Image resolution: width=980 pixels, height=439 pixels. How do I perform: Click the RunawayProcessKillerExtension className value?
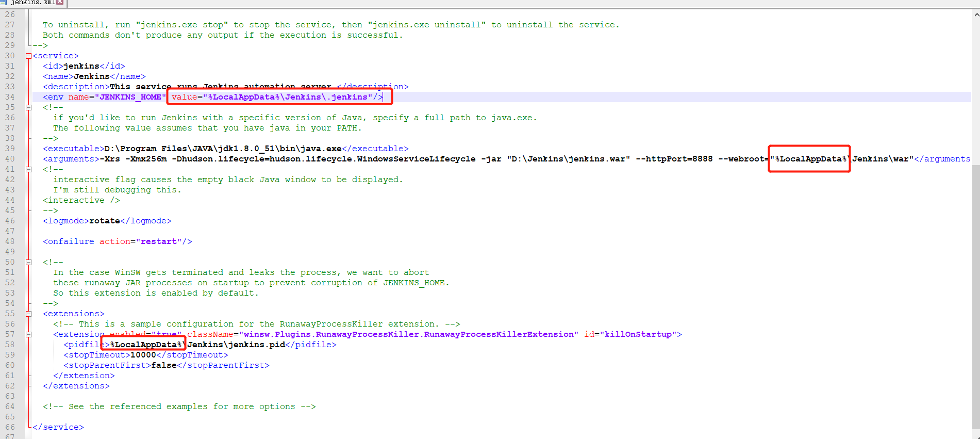point(409,334)
